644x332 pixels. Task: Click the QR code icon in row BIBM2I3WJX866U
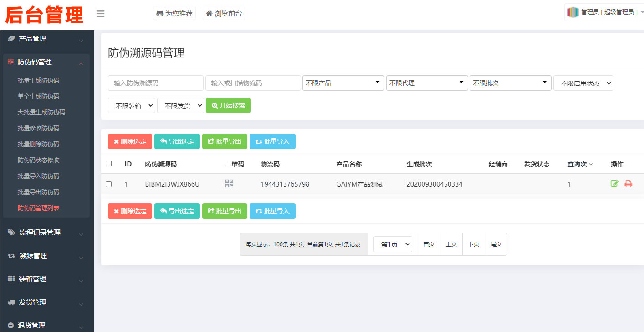pyautogui.click(x=229, y=184)
